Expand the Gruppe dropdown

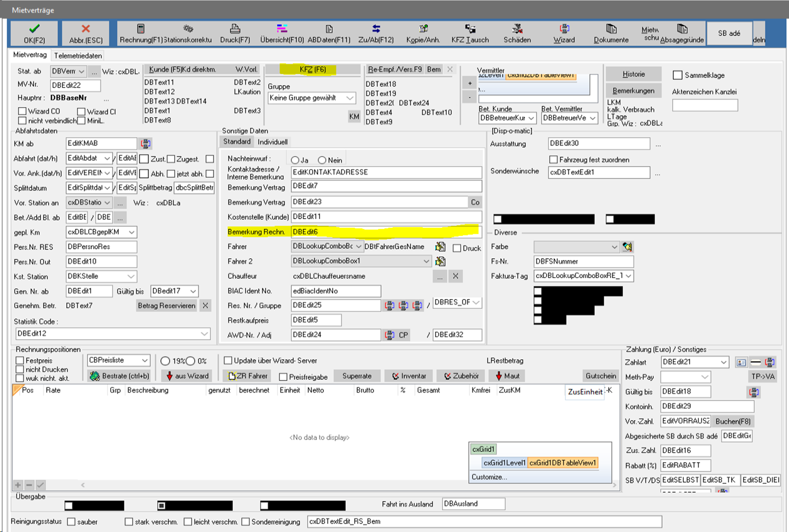[x=350, y=98]
